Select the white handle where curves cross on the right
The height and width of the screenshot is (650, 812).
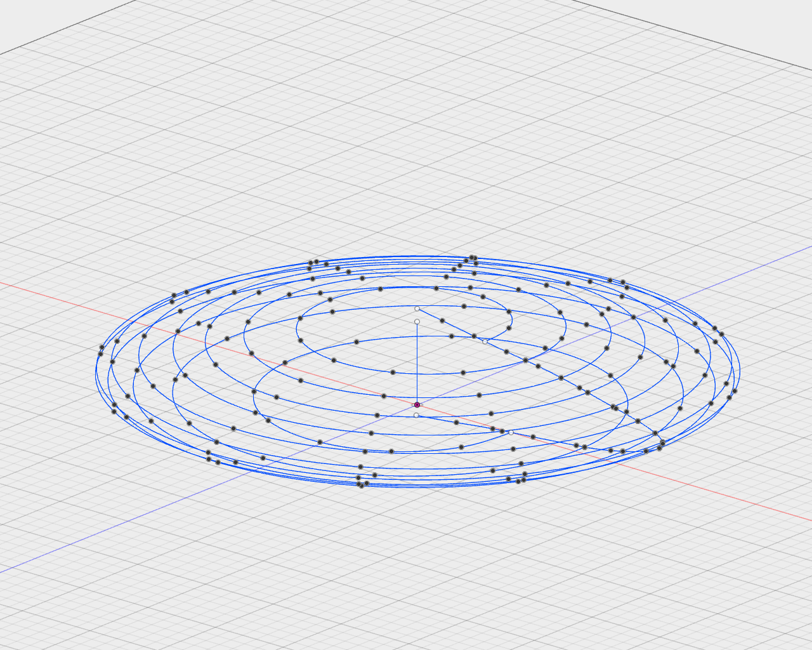point(485,342)
